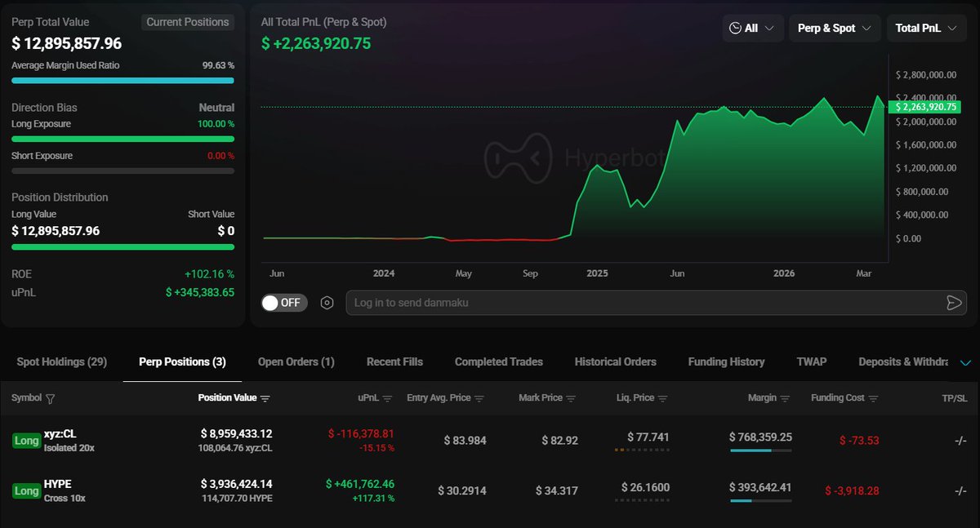
Task: Click sort icon beside Funding Cost
Action: tap(873, 398)
